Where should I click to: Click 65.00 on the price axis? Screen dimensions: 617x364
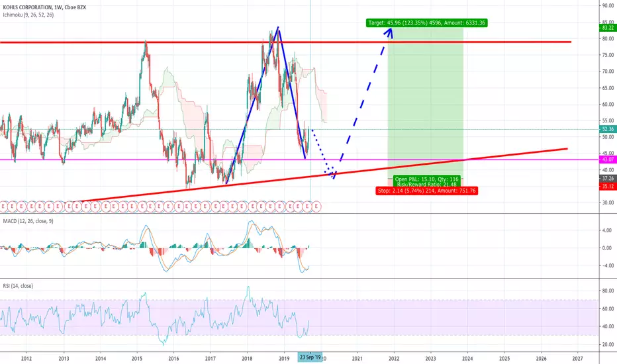(x=608, y=88)
